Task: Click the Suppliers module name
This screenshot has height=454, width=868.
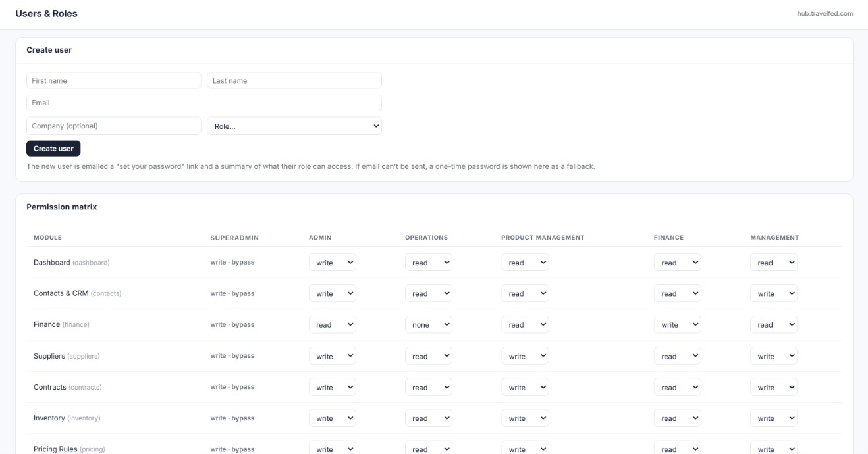Action: click(x=67, y=356)
